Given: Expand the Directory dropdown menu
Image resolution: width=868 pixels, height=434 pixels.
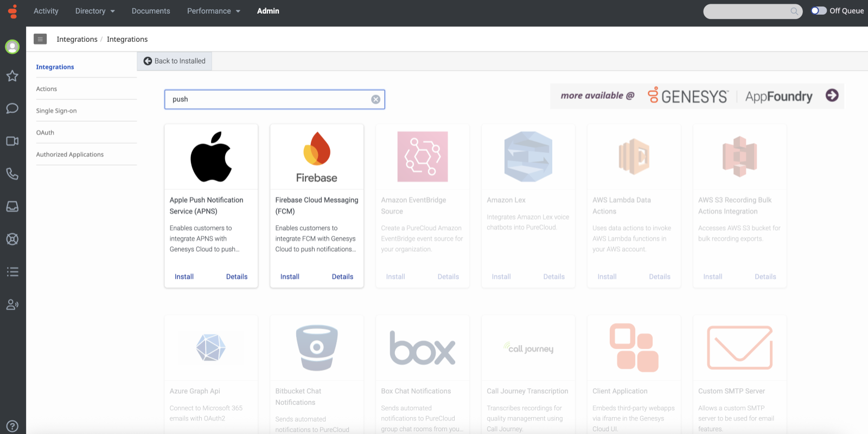Looking at the screenshot, I should tap(95, 11).
